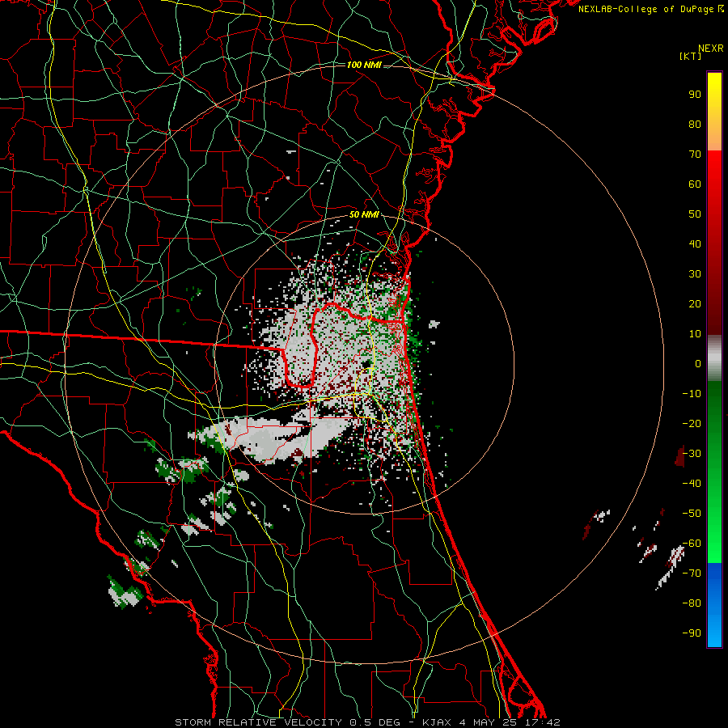Click the 0 scale value
This screenshot has width=728, height=728.
[x=698, y=364]
